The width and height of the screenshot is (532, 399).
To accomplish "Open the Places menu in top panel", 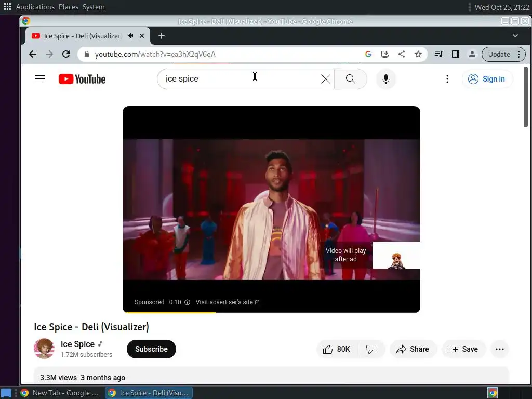I will 69,7.
